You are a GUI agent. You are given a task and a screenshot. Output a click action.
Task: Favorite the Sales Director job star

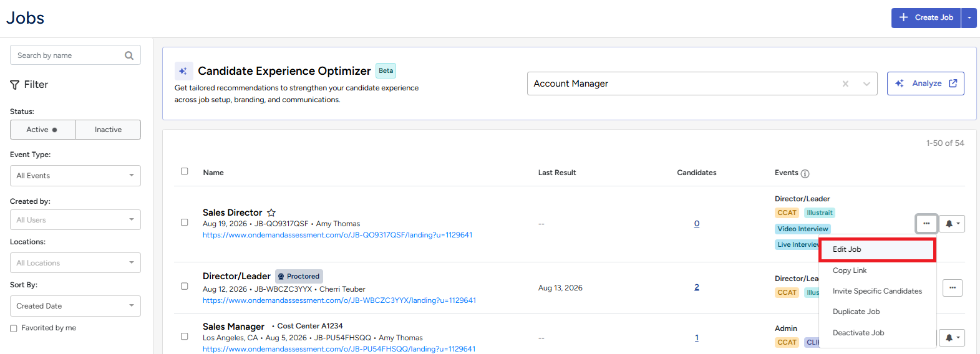click(x=271, y=213)
